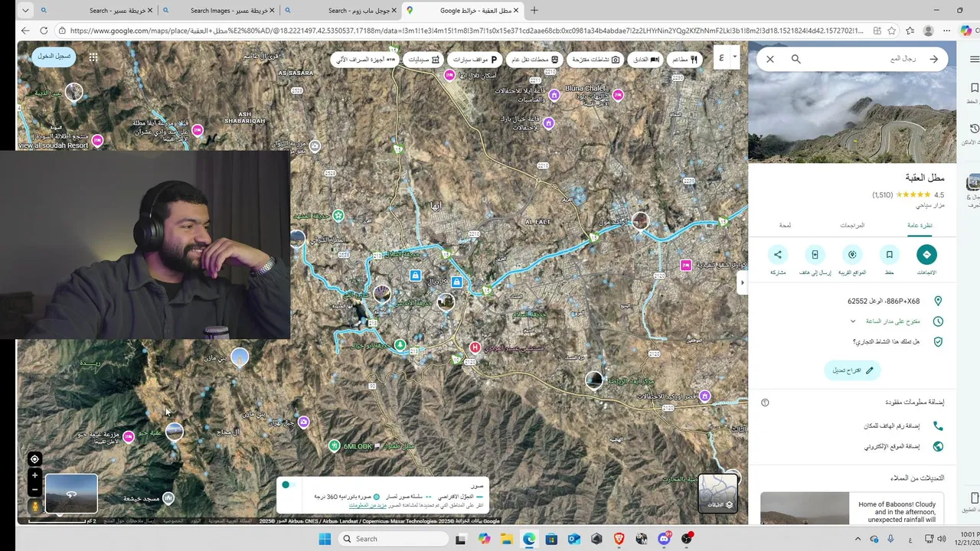Click the Bluna Chalet map marker
This screenshot has height=551, width=980.
pyautogui.click(x=618, y=95)
